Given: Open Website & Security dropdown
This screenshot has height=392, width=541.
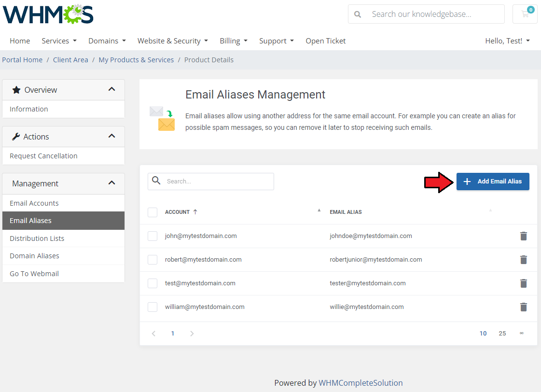Looking at the screenshot, I should point(172,41).
